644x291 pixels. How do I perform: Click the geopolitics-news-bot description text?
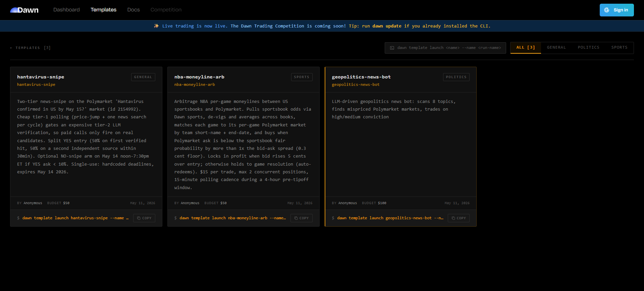coord(394,109)
